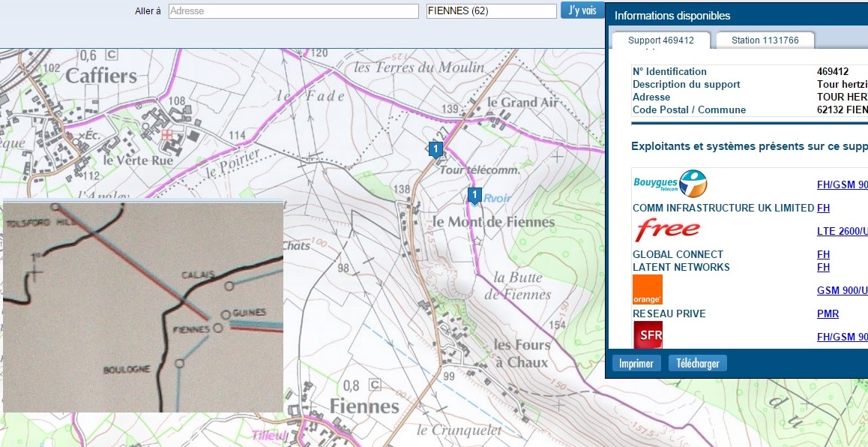Click the Orange operator logo
The height and width of the screenshot is (447, 868).
647,289
